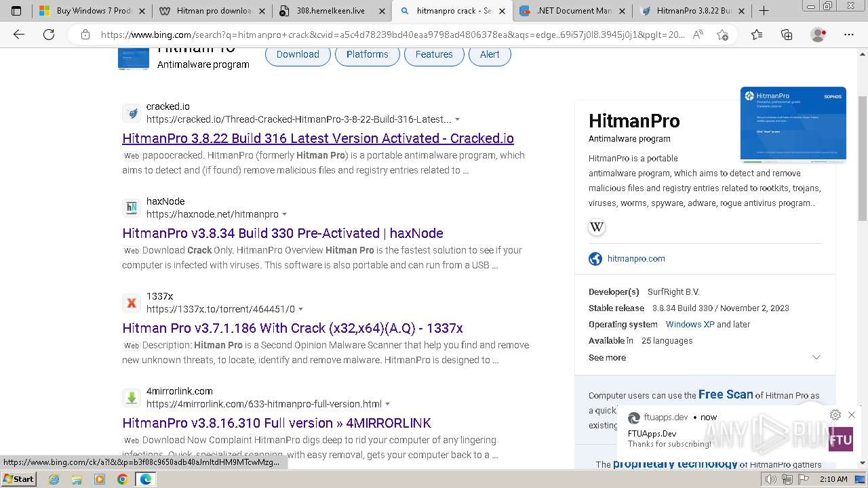Close the hitmanpro crack search tab

coord(502,11)
